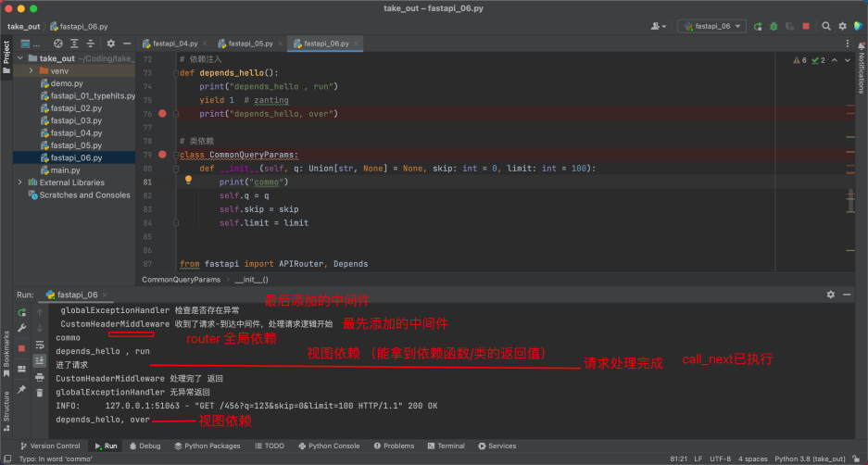Viewport: 868px width, 465px height.
Task: Expand External Libraries in the project tree
Action: click(19, 182)
